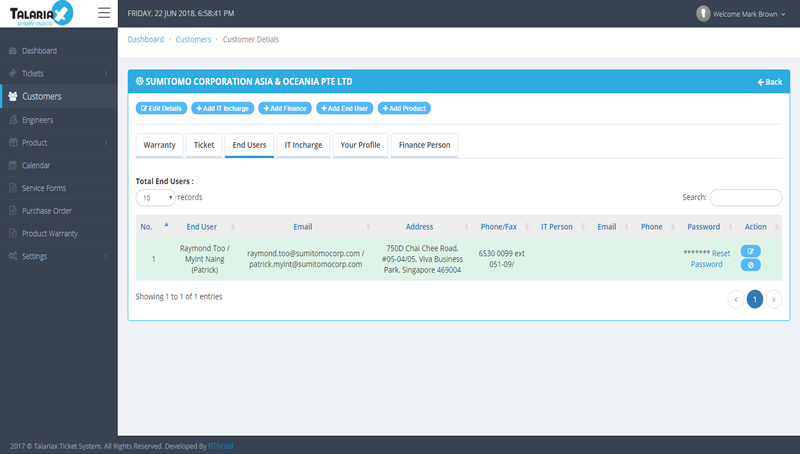The height and width of the screenshot is (454, 800).
Task: Sort table by Address column
Action: (x=423, y=226)
